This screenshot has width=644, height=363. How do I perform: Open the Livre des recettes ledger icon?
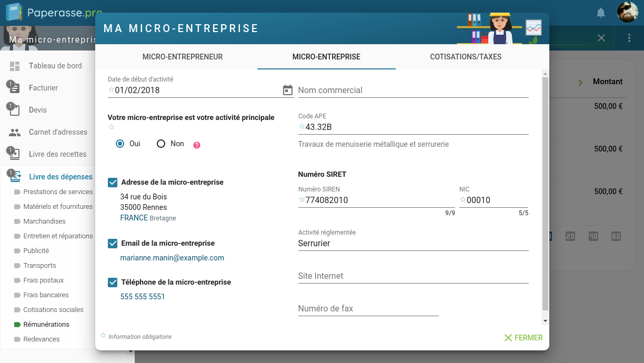tap(15, 154)
